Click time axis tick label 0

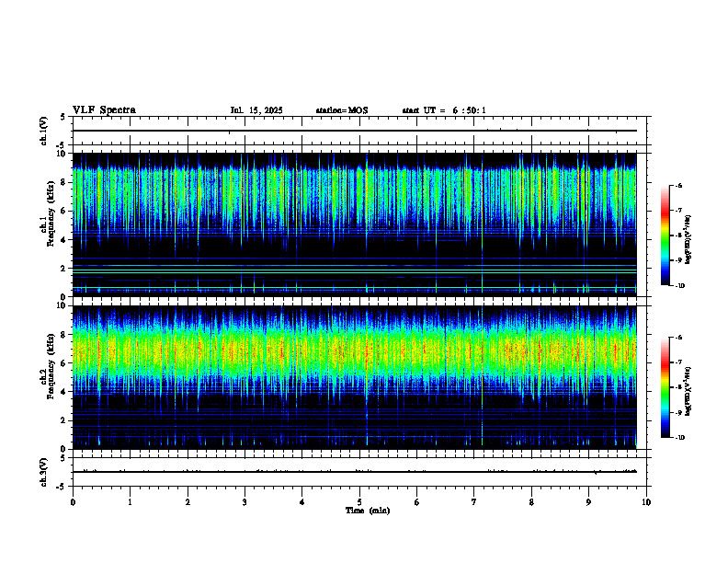(x=73, y=502)
